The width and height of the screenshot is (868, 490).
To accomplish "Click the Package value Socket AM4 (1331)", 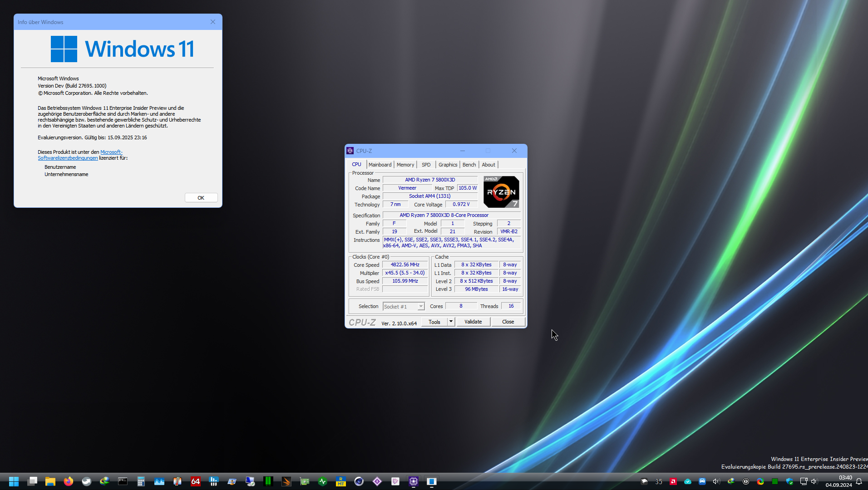I will point(430,196).
